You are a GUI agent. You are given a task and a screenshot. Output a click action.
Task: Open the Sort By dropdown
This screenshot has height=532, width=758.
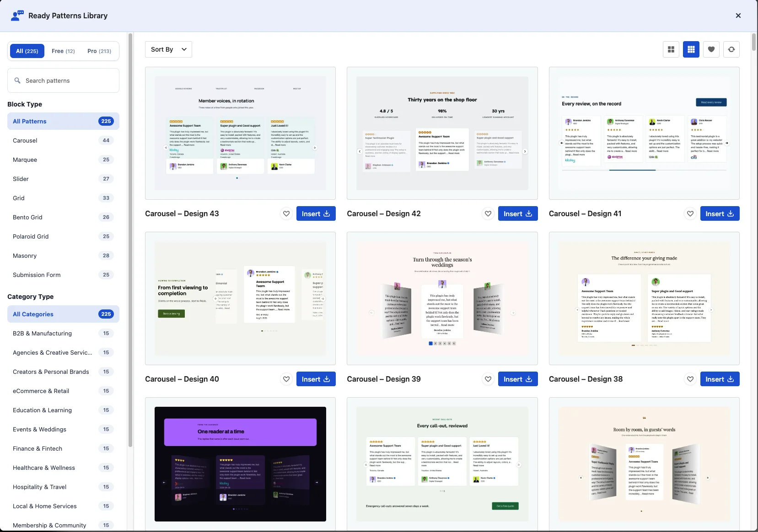click(x=168, y=49)
